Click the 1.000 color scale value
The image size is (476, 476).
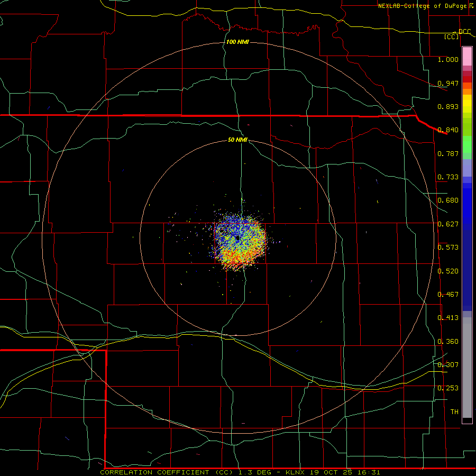448,59
